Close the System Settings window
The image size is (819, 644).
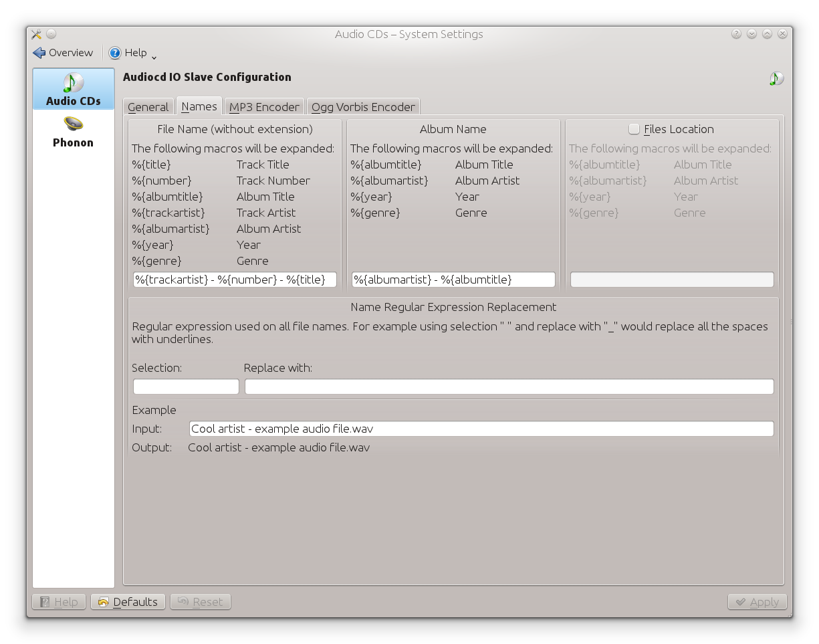(x=782, y=34)
